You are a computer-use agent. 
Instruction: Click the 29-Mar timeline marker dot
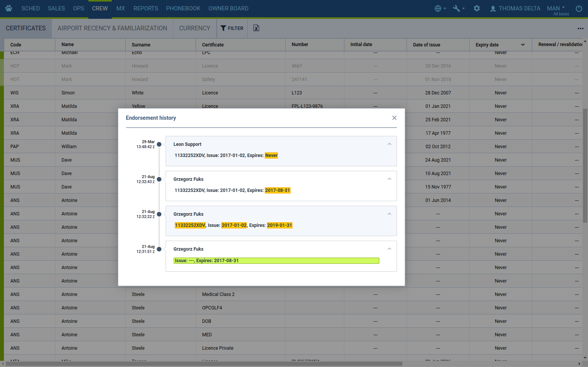pos(159,144)
